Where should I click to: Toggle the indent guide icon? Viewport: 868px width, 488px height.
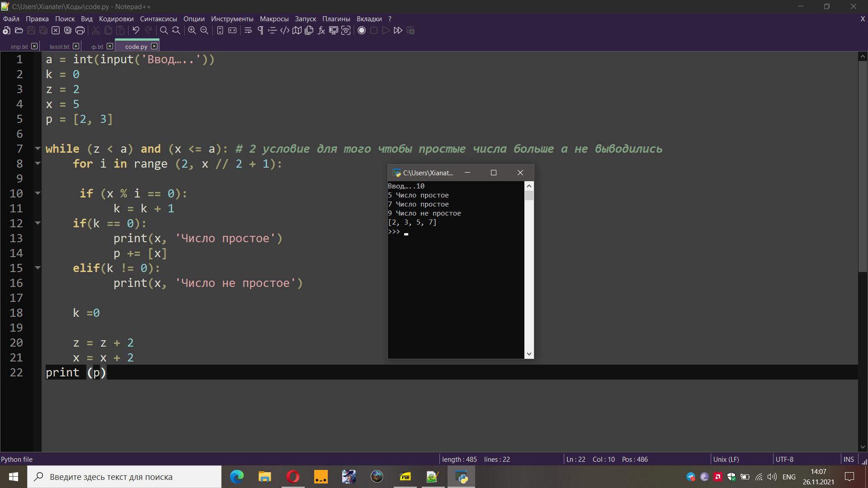272,30
